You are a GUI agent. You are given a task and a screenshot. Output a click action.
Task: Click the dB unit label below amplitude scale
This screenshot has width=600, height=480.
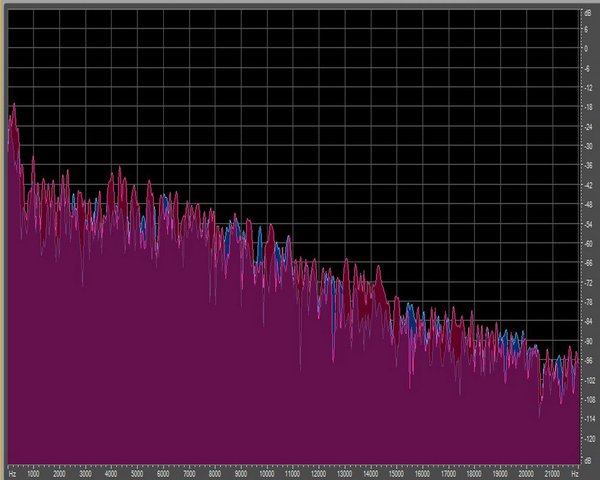tap(587, 459)
